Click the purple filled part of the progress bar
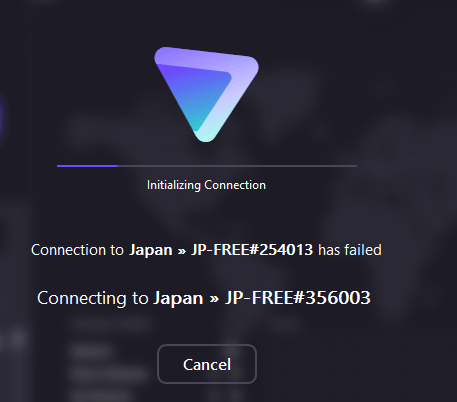 [x=87, y=165]
